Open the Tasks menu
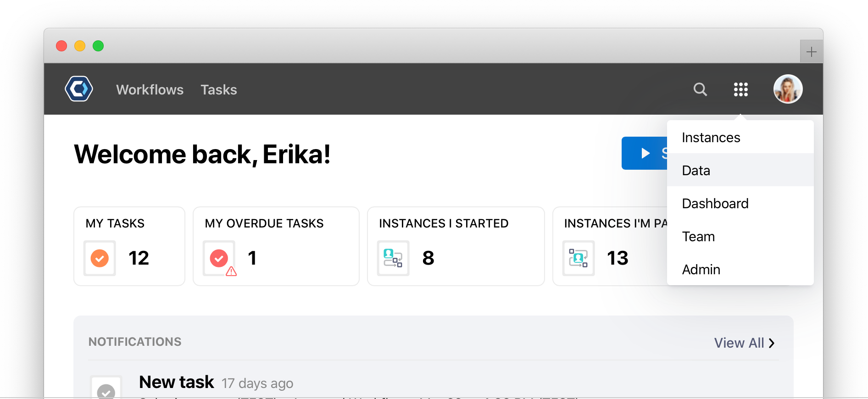This screenshot has width=868, height=399. [219, 90]
